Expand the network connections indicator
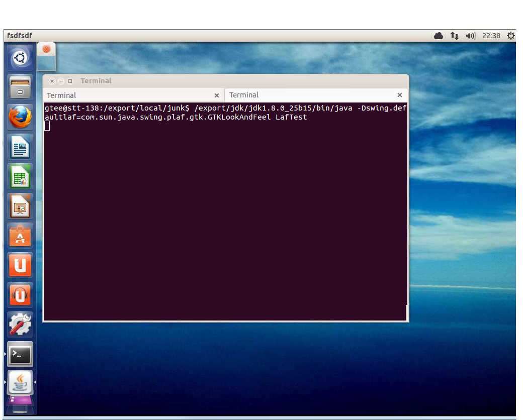 [455, 36]
